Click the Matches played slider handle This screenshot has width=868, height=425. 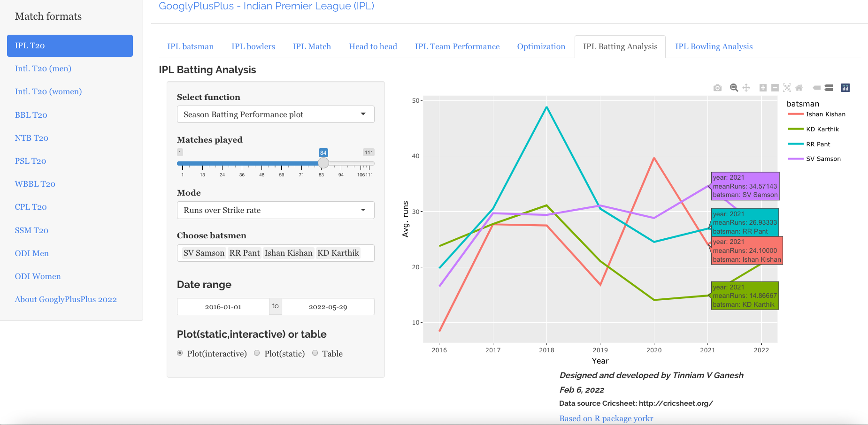[323, 163]
